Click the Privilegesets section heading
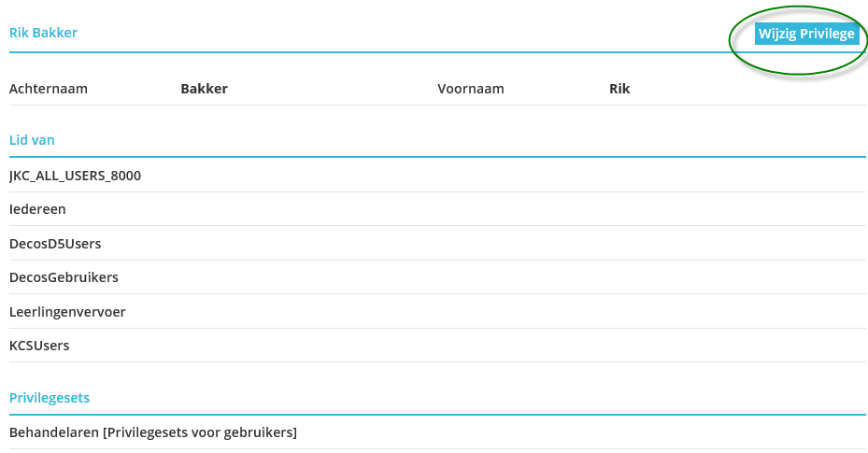 pos(50,398)
